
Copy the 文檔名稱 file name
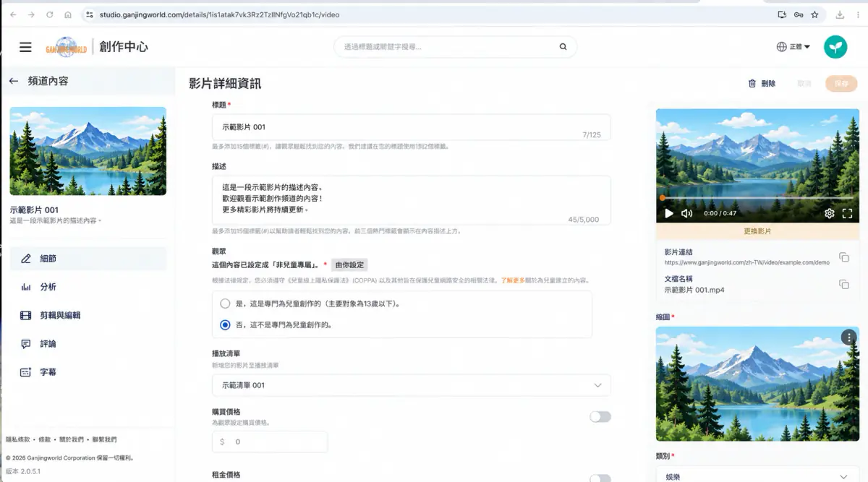[843, 284]
